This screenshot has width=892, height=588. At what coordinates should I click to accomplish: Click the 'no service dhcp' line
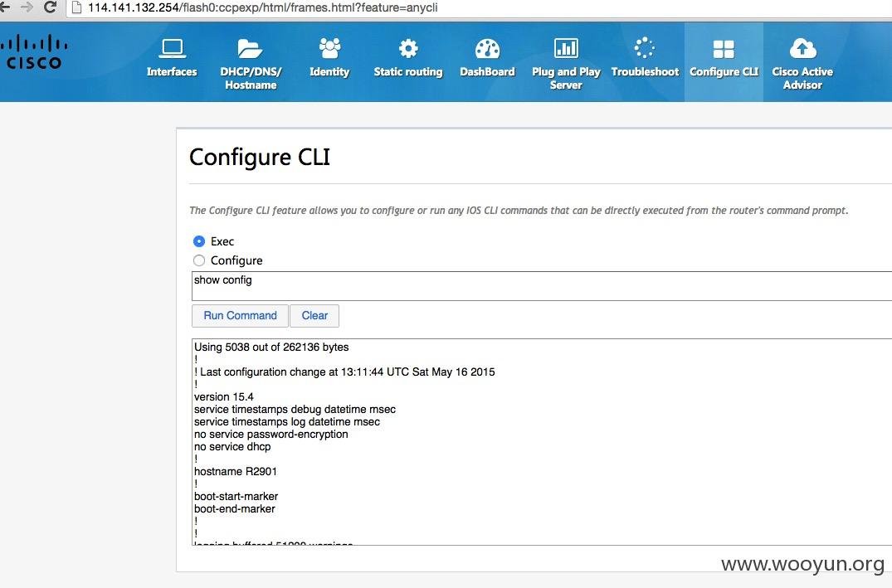coord(232,447)
